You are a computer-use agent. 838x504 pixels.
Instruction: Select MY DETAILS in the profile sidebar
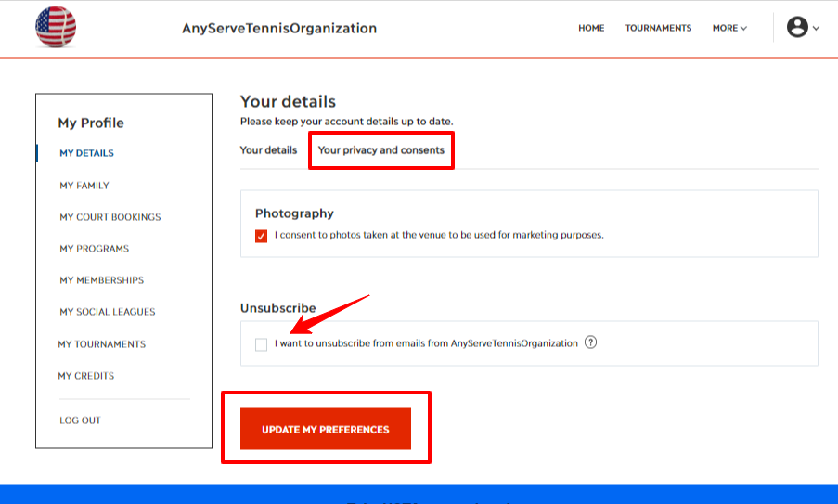[86, 153]
